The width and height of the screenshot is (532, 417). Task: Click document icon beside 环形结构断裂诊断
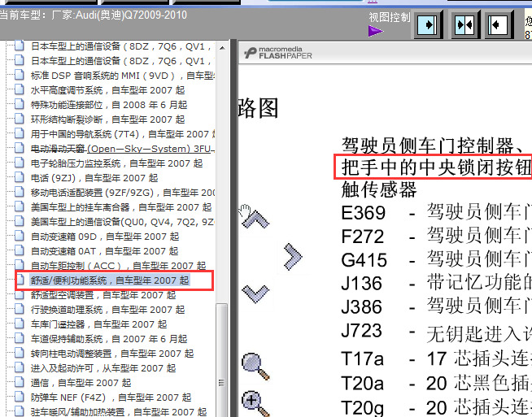tap(20, 119)
